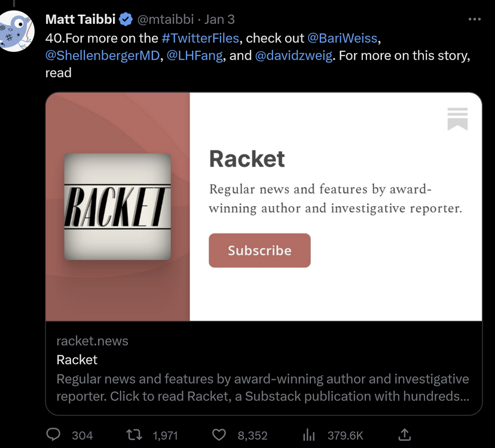Open the racket.news link card footer
This screenshot has width=495, height=448.
pos(263,369)
